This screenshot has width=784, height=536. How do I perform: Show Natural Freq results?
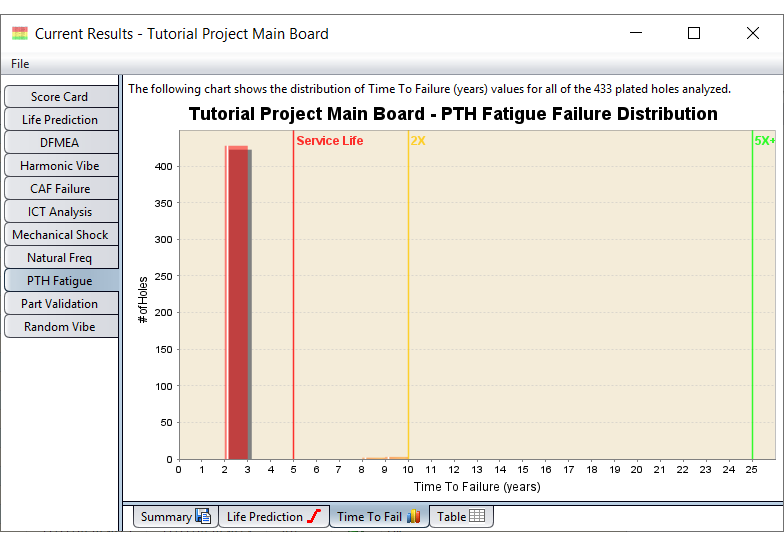pyautogui.click(x=61, y=258)
